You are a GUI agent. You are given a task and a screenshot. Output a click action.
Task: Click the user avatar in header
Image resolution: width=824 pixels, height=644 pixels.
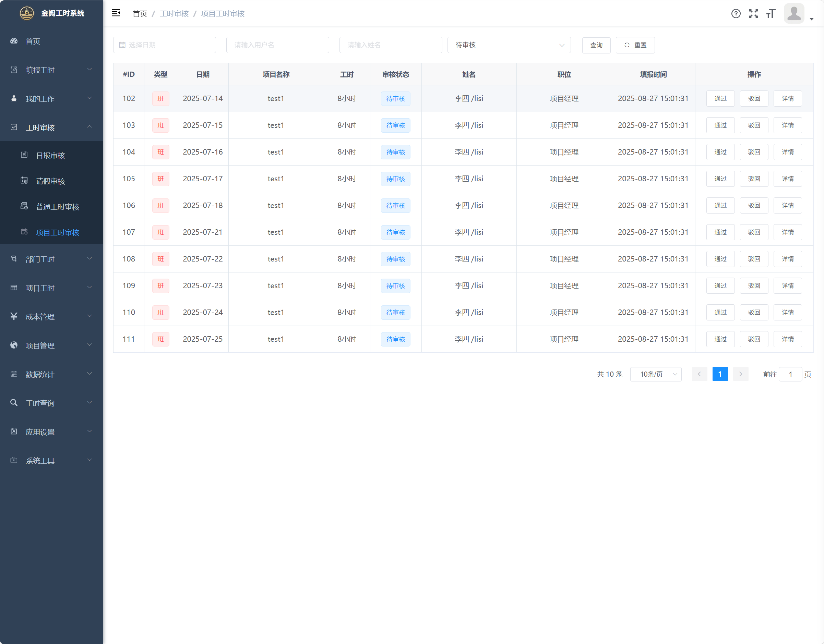794,14
